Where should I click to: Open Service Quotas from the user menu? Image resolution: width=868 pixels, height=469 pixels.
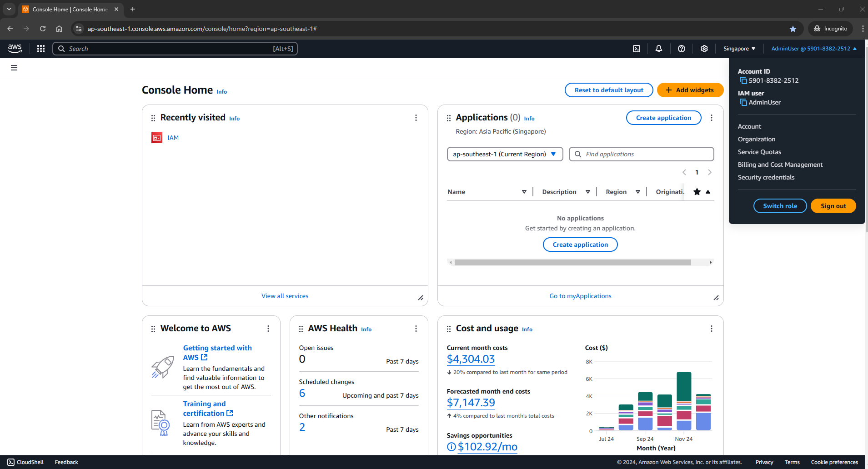click(x=759, y=152)
